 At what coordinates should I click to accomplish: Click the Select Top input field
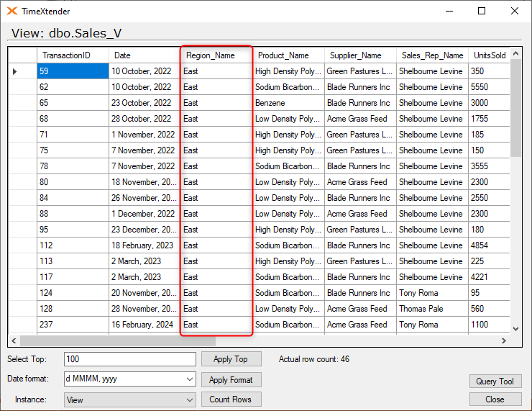[130, 359]
